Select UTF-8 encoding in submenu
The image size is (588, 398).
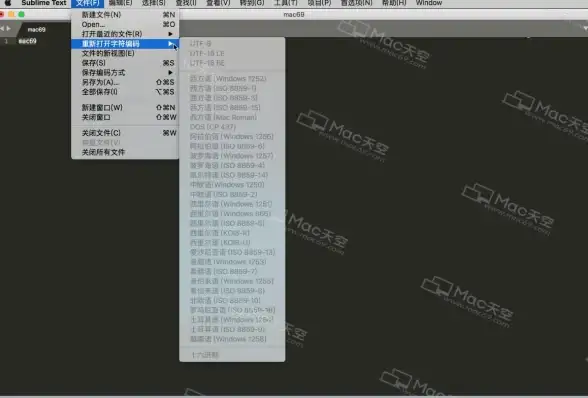click(x=232, y=44)
